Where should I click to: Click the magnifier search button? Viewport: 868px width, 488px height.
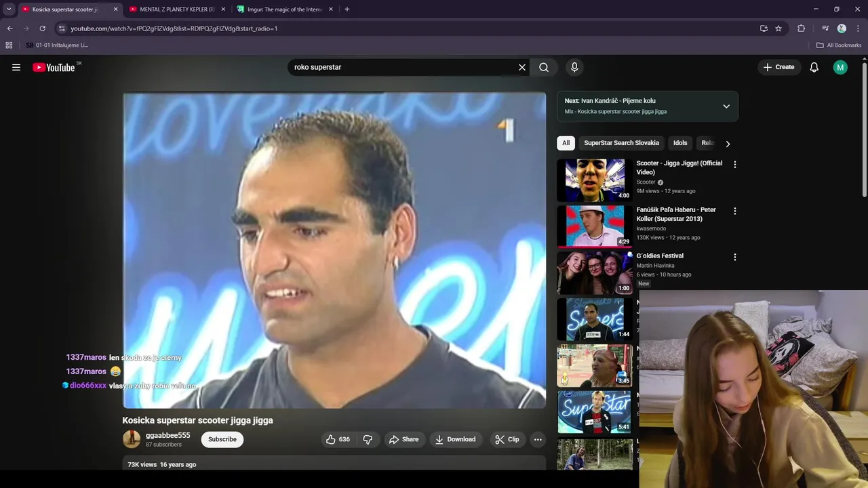point(544,67)
